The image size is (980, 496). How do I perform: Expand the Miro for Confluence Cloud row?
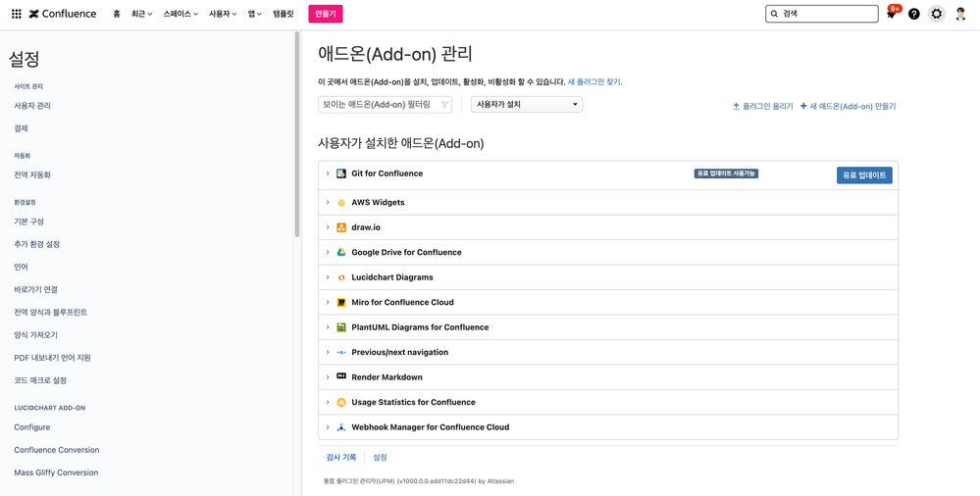pos(327,302)
